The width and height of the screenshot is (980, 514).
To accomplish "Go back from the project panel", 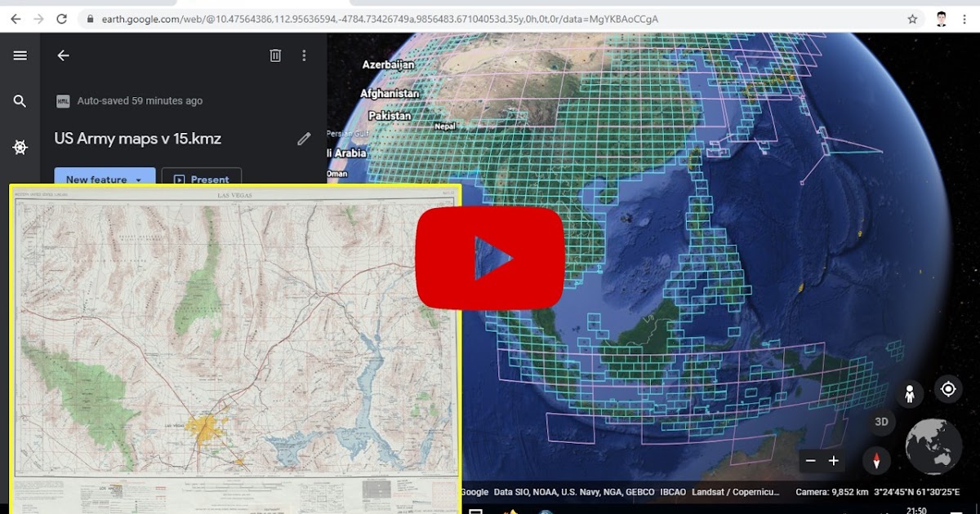I will pyautogui.click(x=63, y=55).
